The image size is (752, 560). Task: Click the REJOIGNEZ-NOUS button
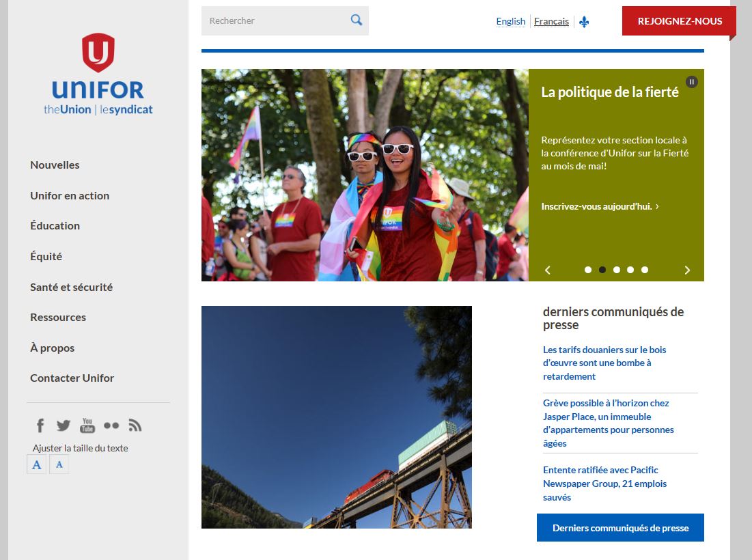point(679,21)
